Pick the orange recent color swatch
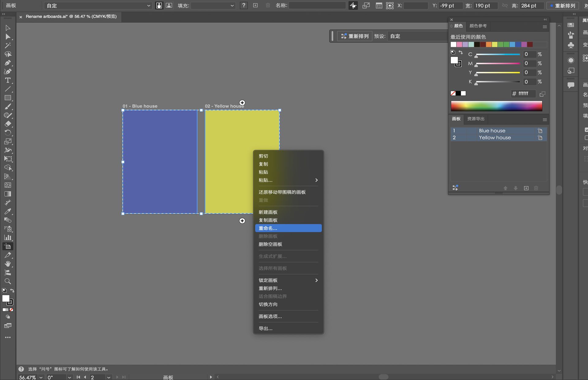Viewport: 588px width, 380px height. [x=489, y=45]
